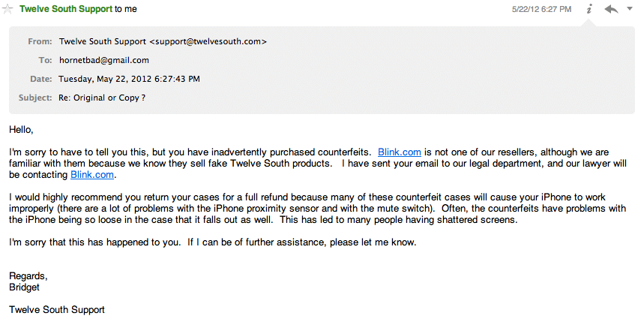Click the From field label
Screen dimensions: 644x328
[x=40, y=41]
